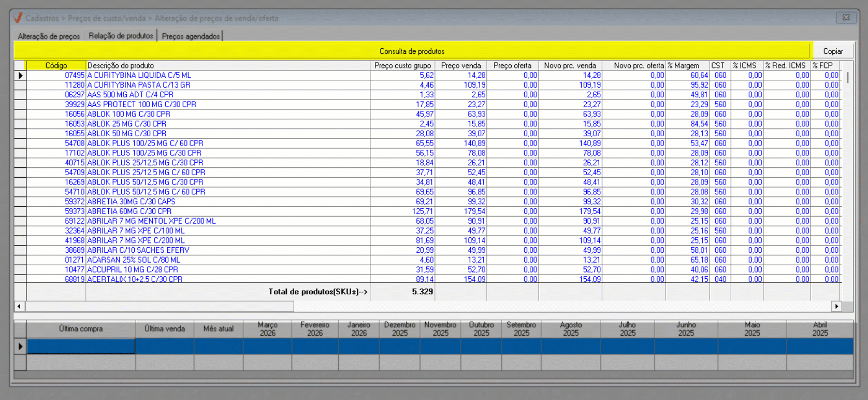
Task: Click the left arrow of horizontal scrollbar
Action: [x=20, y=306]
